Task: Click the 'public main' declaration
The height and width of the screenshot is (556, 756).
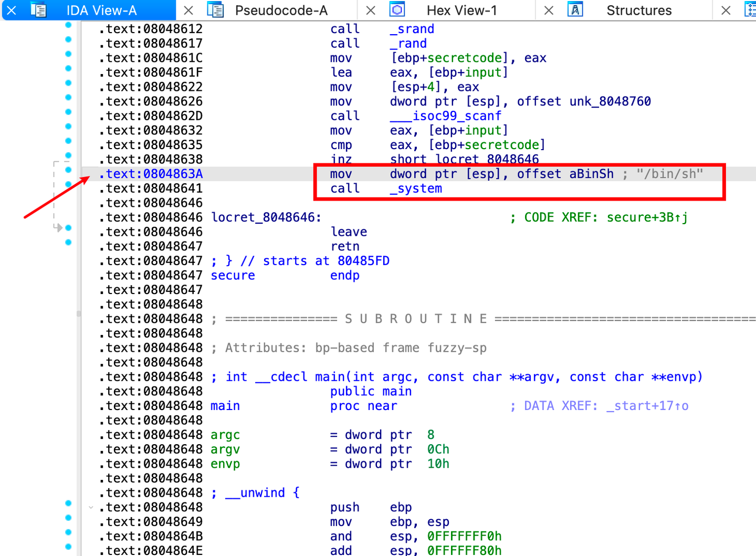Action: (x=371, y=392)
